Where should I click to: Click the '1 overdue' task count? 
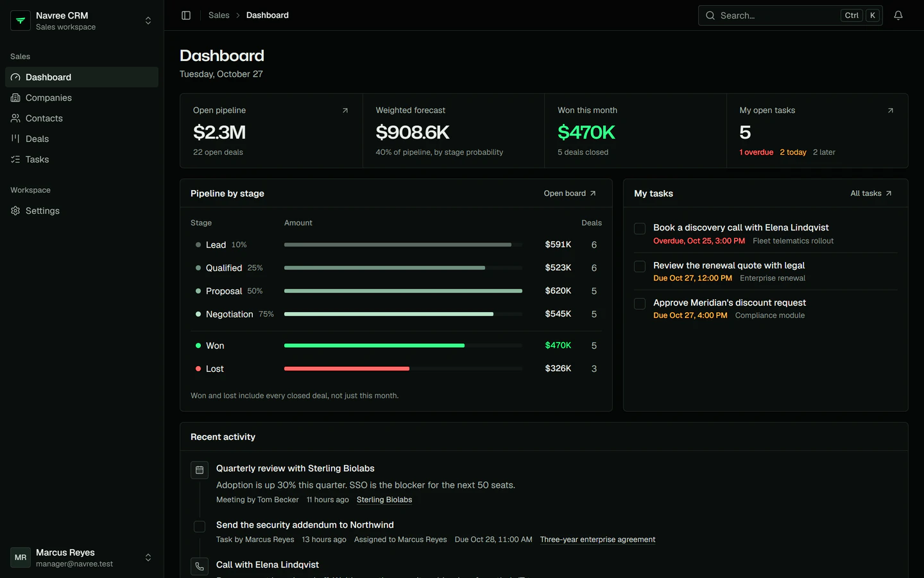[x=757, y=152]
